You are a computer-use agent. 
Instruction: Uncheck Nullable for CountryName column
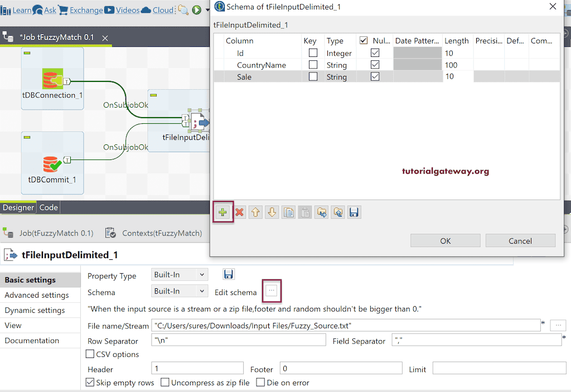375,65
